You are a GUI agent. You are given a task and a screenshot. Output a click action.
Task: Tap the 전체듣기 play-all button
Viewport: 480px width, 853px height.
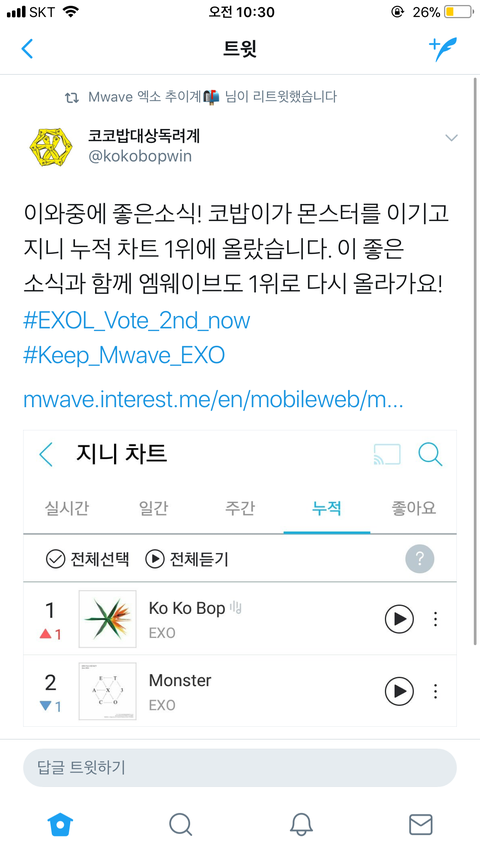click(187, 559)
